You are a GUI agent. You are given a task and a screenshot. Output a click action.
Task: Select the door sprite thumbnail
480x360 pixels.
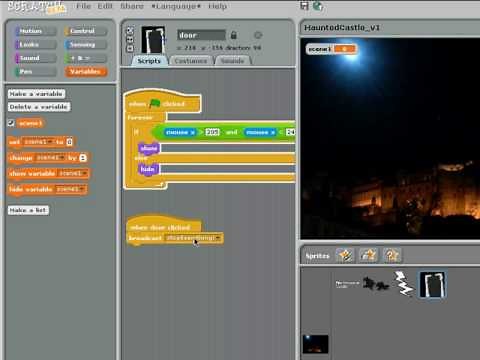coord(432,284)
